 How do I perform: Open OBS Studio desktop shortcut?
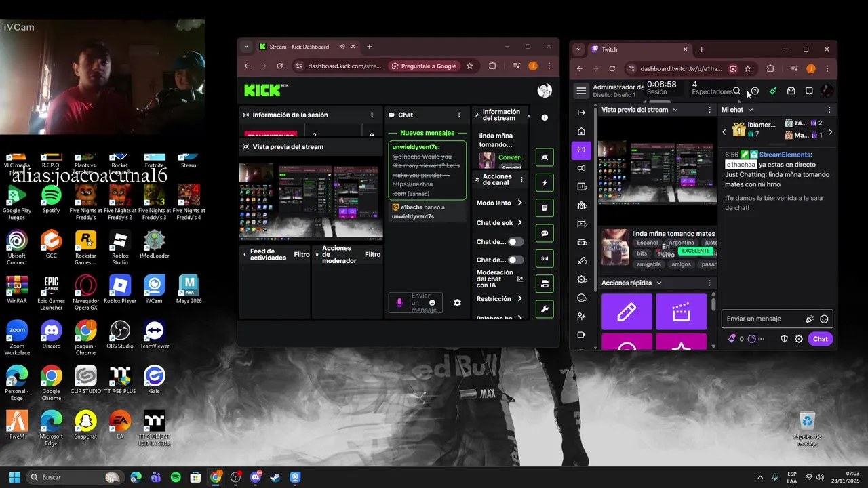click(x=120, y=334)
